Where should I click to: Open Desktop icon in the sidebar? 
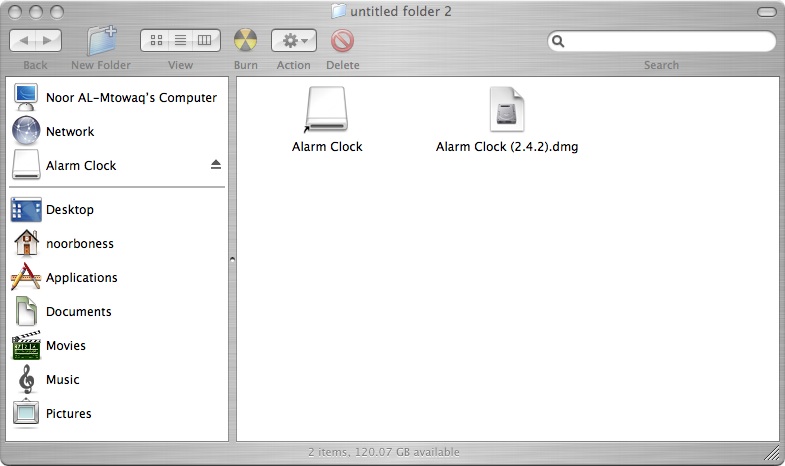pos(26,210)
